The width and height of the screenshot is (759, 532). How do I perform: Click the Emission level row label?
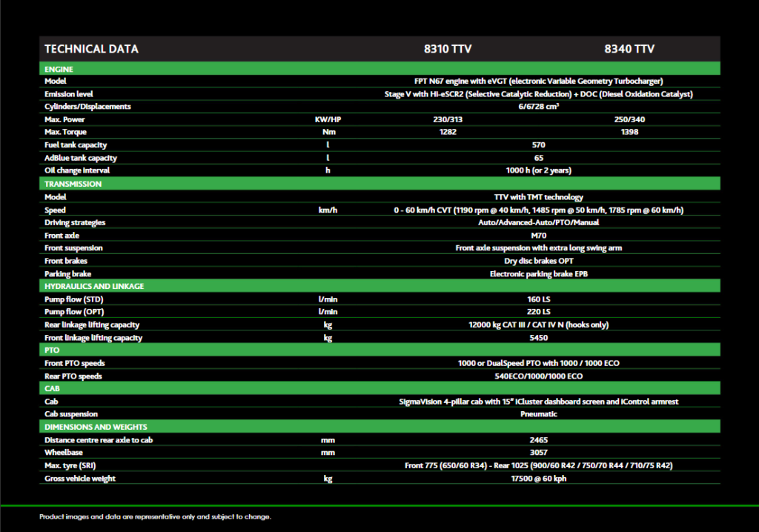coord(69,94)
